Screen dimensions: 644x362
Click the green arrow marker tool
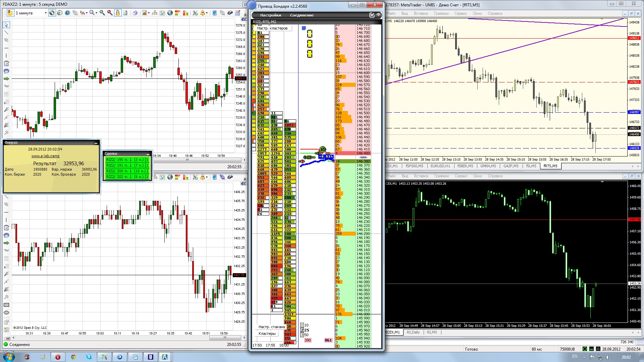point(6,79)
